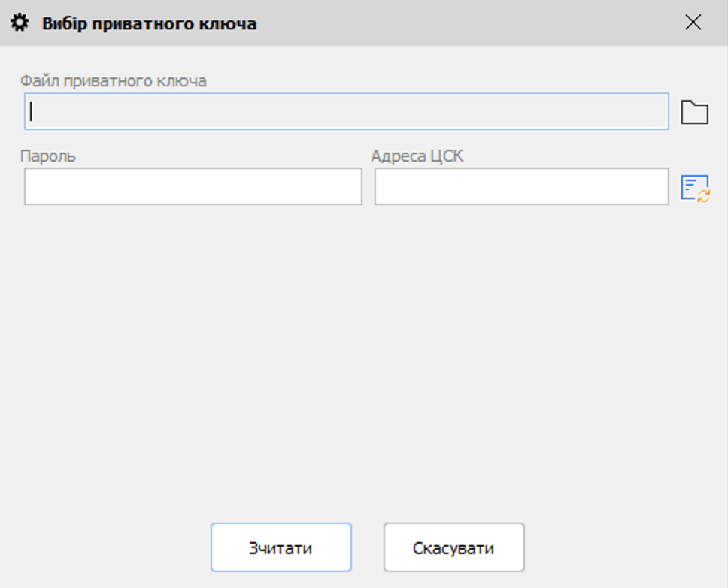
Task: Browse for private key file via folder icon
Action: (x=694, y=112)
